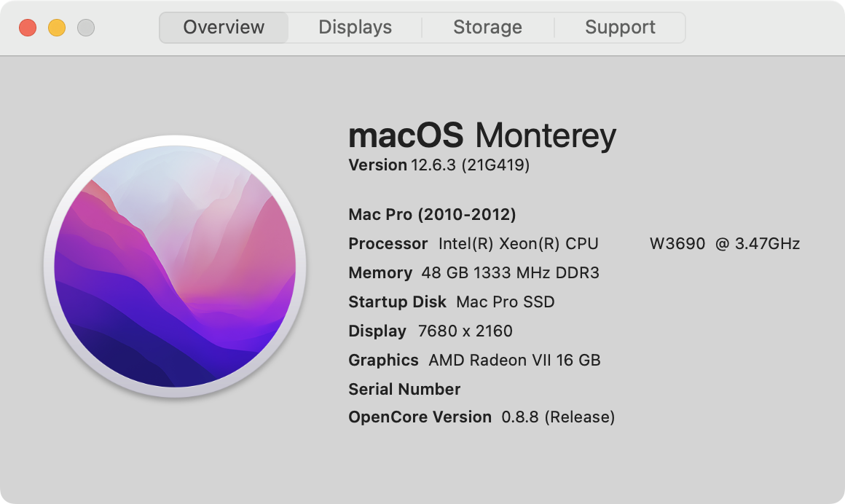Close the About This Mac window

[x=28, y=28]
